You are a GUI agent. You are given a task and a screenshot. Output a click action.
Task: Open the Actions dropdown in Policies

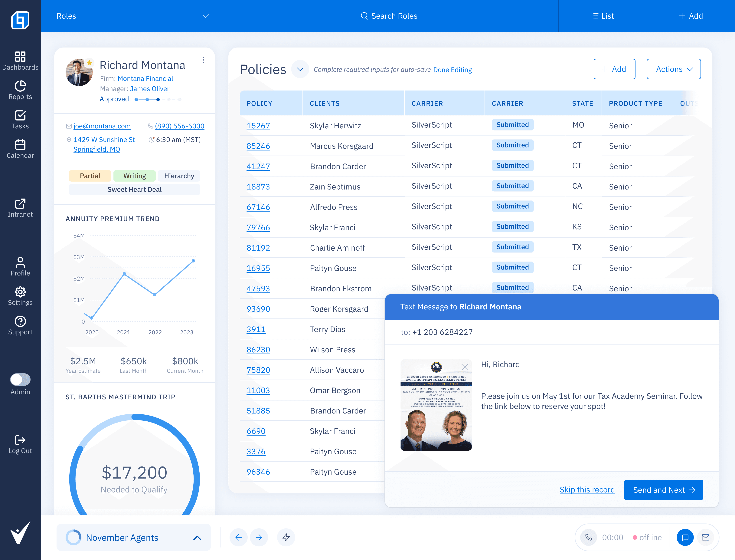coord(673,69)
